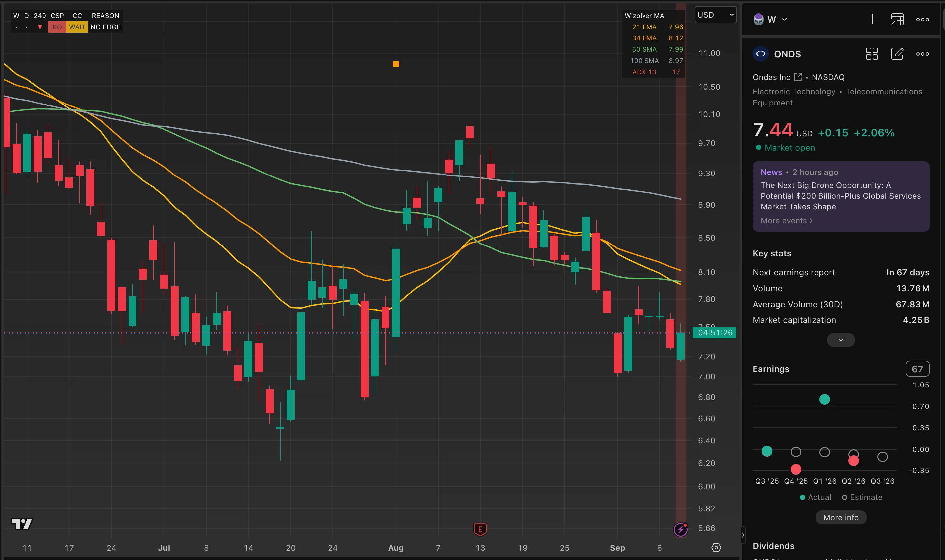
Task: Click the NASDAQ exchange label
Action: point(828,77)
